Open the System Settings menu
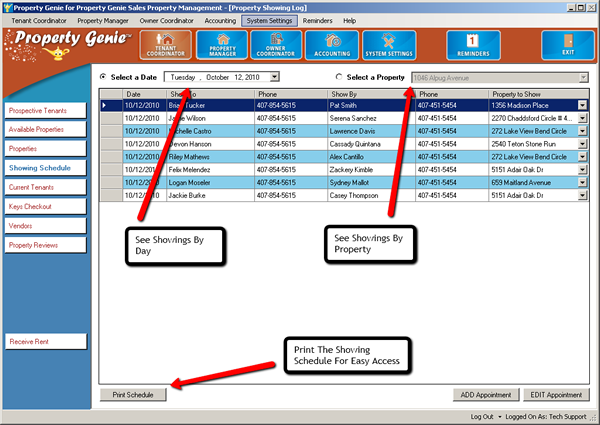 pyautogui.click(x=269, y=21)
